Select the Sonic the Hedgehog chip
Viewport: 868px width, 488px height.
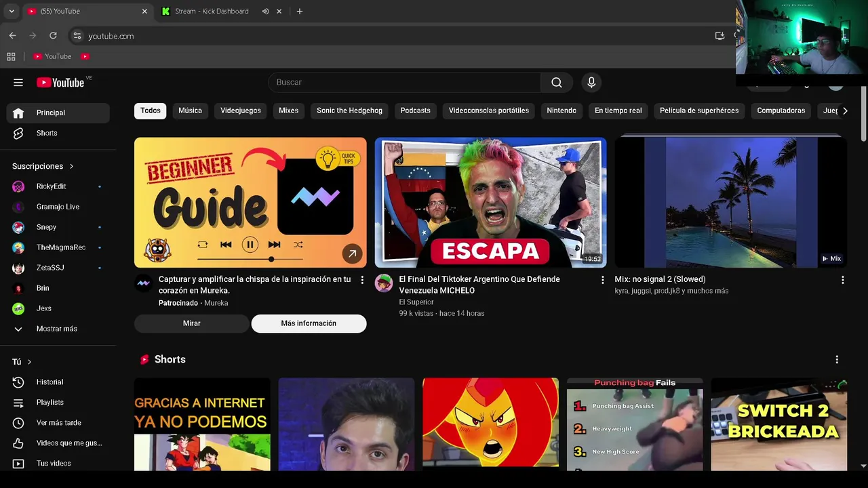[x=349, y=110]
